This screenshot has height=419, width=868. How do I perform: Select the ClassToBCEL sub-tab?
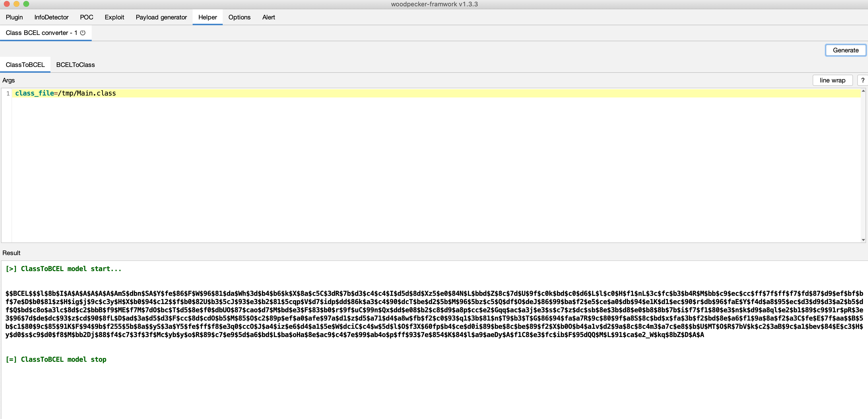[25, 65]
